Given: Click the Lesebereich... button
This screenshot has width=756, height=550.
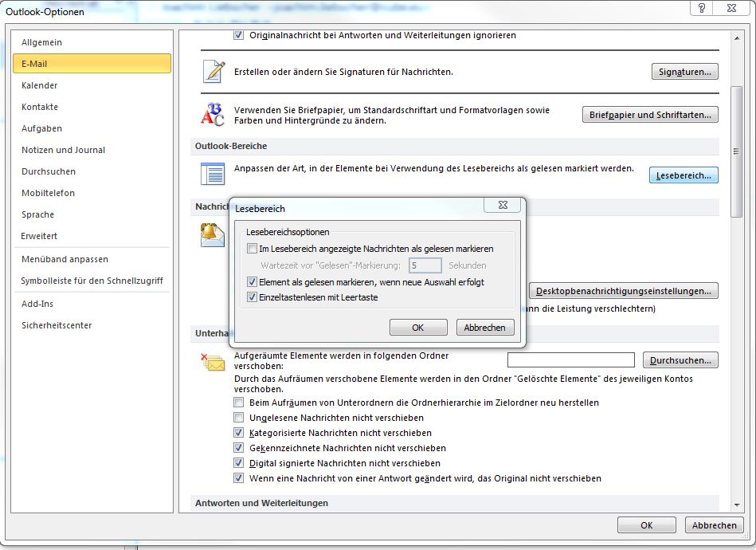Looking at the screenshot, I should (684, 175).
